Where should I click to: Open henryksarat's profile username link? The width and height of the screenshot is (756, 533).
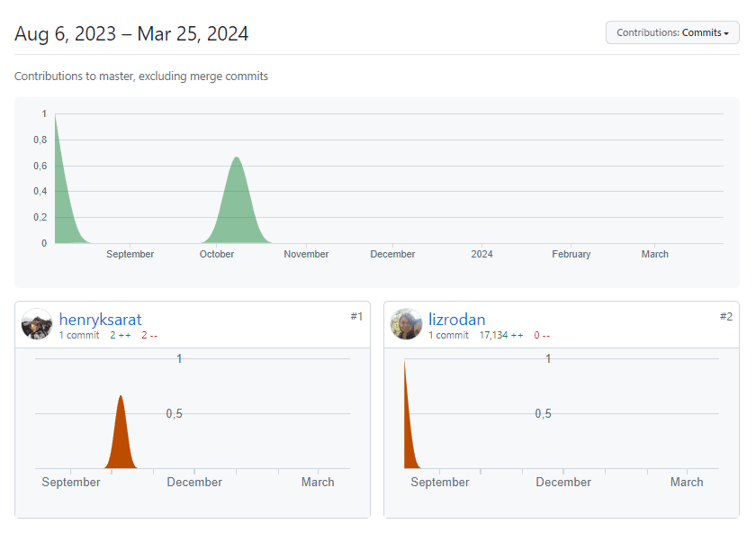click(100, 320)
